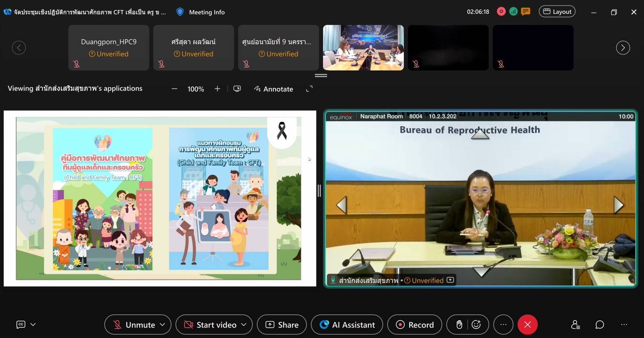Open the Layout menu
The height and width of the screenshot is (338, 644).
(557, 12)
